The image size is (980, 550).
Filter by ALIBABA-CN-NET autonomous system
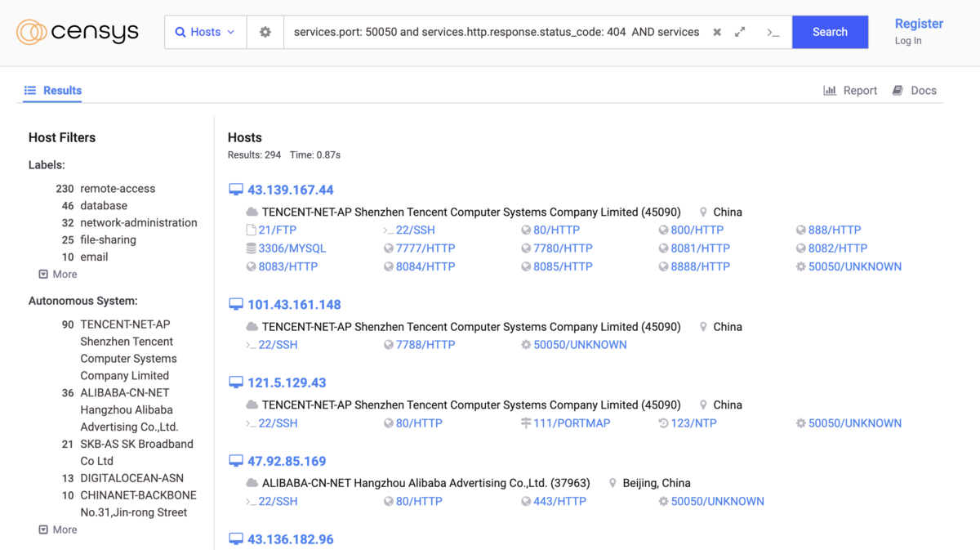click(129, 410)
